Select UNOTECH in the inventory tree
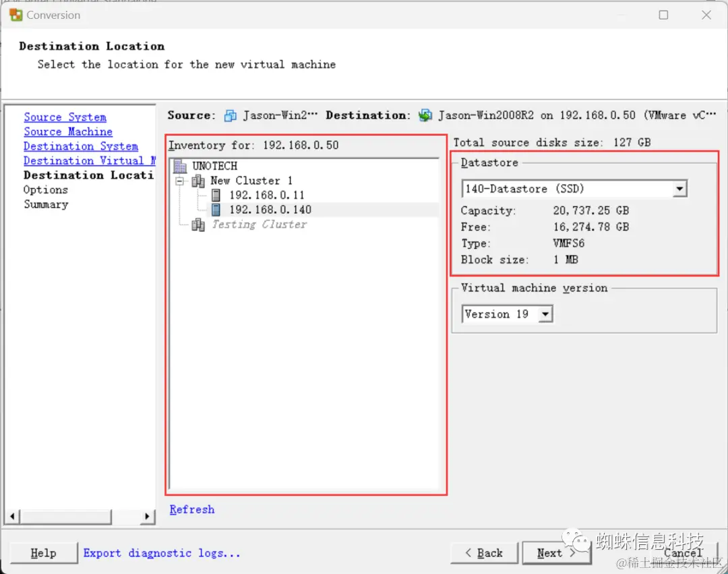This screenshot has height=574, width=728. (x=214, y=166)
